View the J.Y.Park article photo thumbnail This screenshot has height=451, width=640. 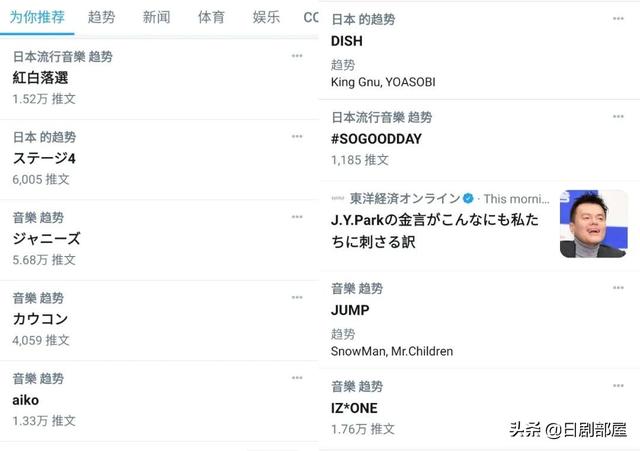tap(593, 224)
